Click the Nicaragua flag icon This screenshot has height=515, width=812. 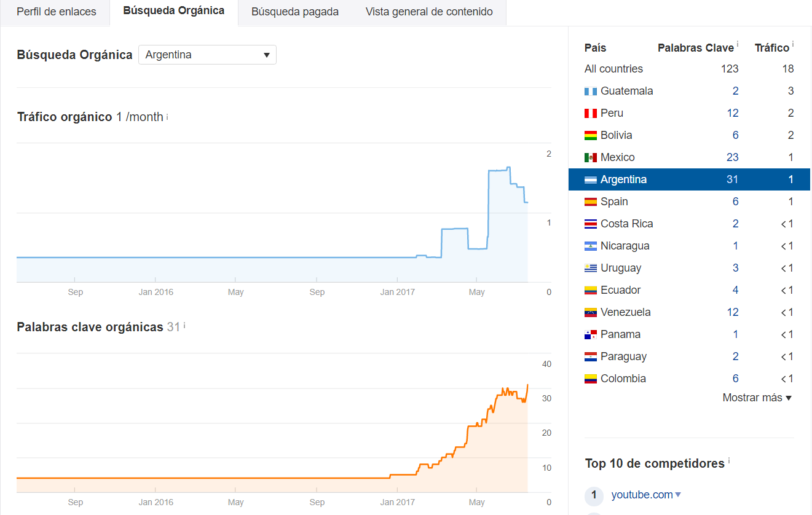[x=591, y=246]
